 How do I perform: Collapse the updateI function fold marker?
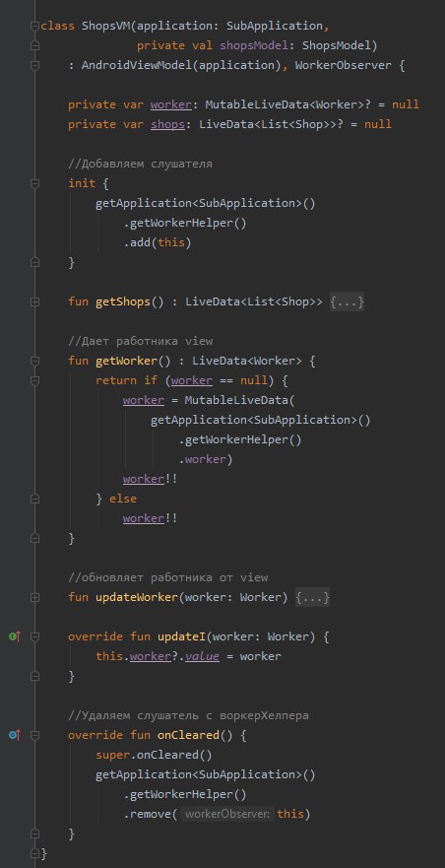(34, 636)
